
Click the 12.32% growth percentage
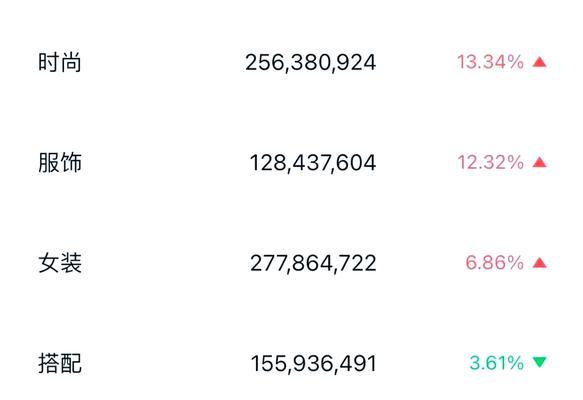tap(490, 162)
